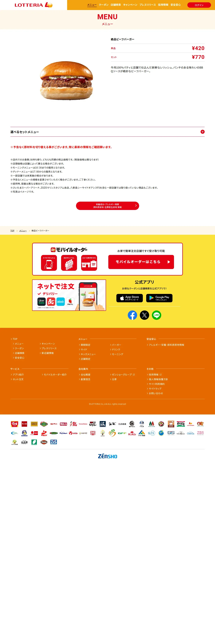Screen dimensions: 215x644
Task: Go to the サイトマップ footer link
Action: point(155,389)
